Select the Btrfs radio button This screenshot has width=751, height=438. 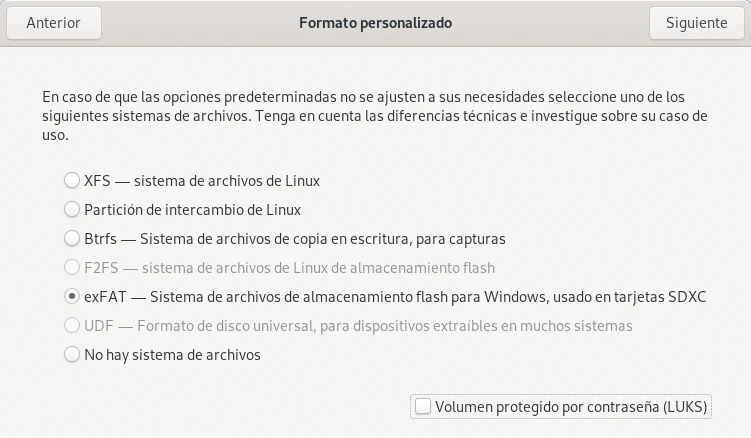click(71, 239)
